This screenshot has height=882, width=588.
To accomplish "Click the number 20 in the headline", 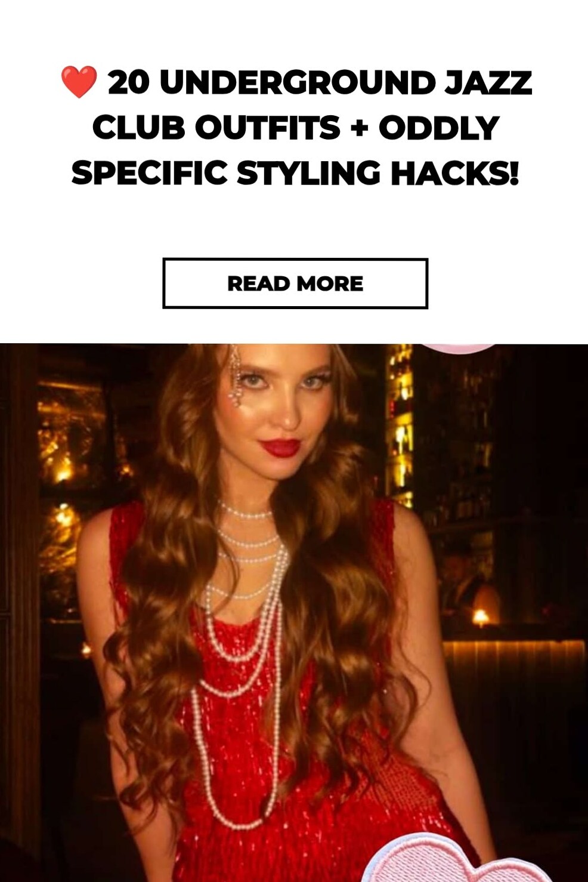I will 129,82.
